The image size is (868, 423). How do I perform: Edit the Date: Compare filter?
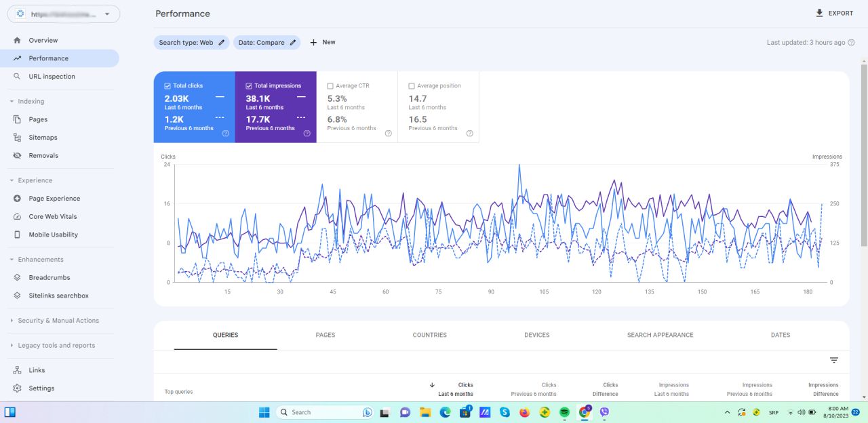point(293,42)
